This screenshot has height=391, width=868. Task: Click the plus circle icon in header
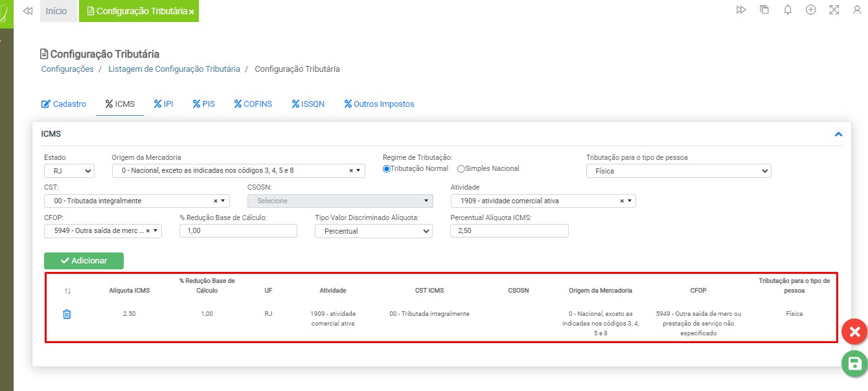click(x=810, y=10)
